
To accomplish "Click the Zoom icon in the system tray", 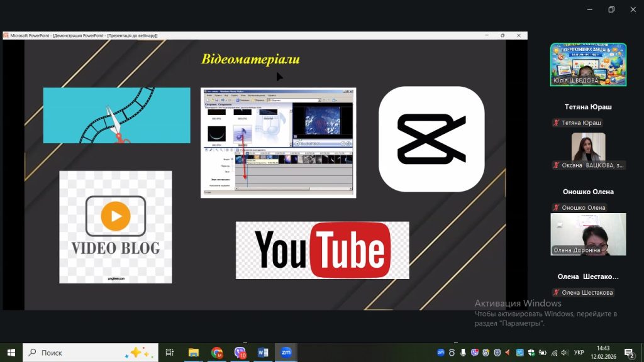I will point(441,353).
